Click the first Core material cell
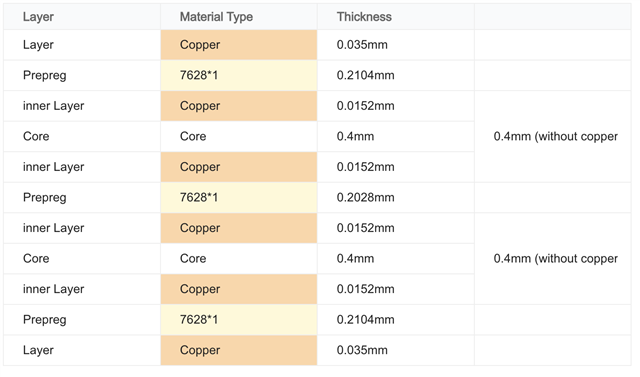The height and width of the screenshot is (377, 640). [x=239, y=136]
